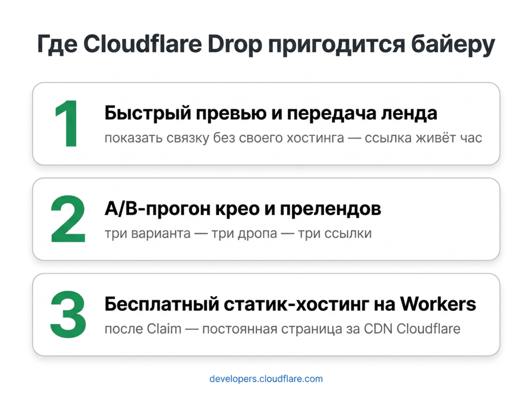
Task: Click the green number 2
Action: point(68,219)
